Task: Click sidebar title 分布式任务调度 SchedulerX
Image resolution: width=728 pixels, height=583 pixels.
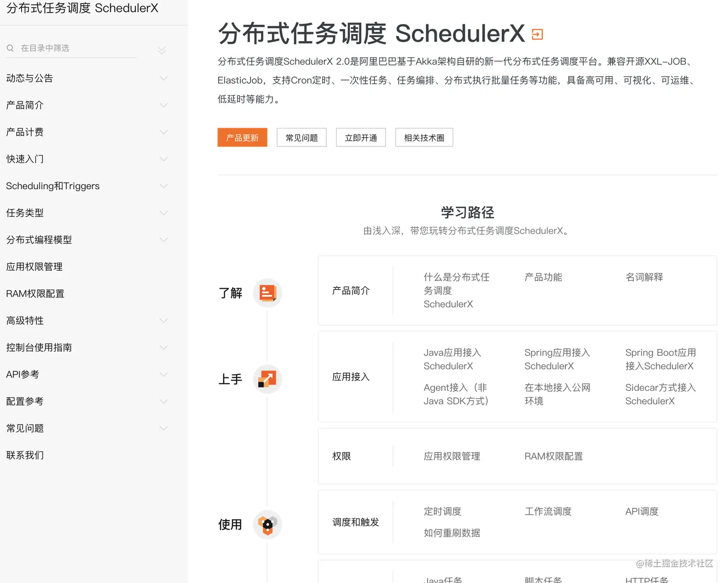Action: (82, 8)
